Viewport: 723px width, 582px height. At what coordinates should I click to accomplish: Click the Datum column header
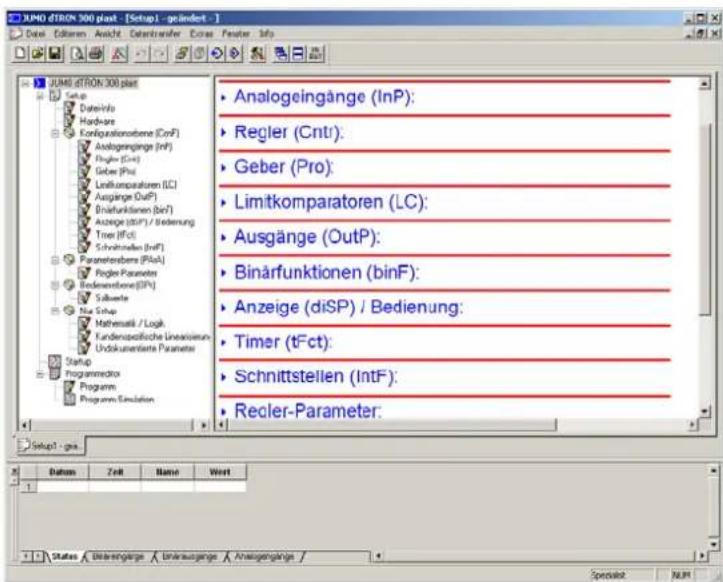pyautogui.click(x=62, y=472)
